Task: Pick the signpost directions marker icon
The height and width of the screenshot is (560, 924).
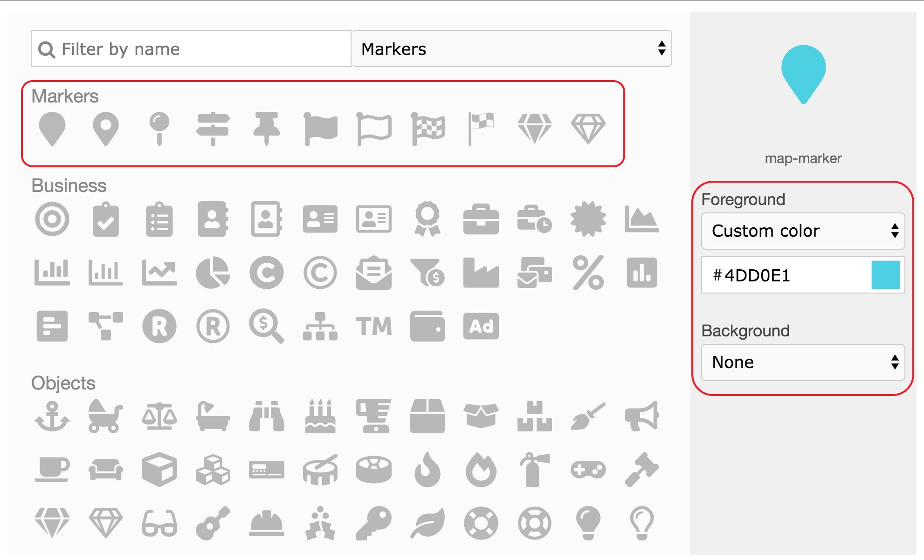Action: (x=213, y=129)
